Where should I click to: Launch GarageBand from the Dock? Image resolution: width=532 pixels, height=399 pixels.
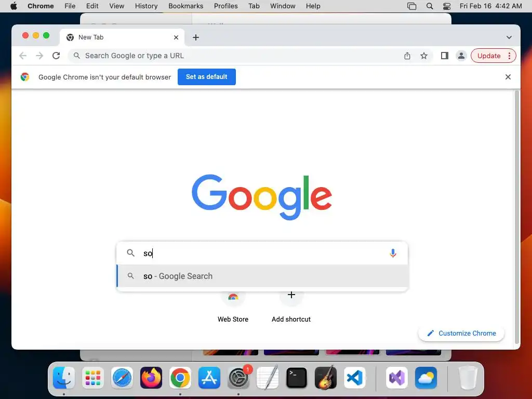tap(326, 378)
